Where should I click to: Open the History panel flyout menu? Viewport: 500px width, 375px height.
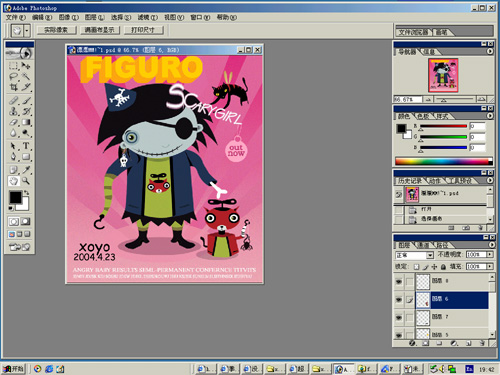tap(490, 180)
